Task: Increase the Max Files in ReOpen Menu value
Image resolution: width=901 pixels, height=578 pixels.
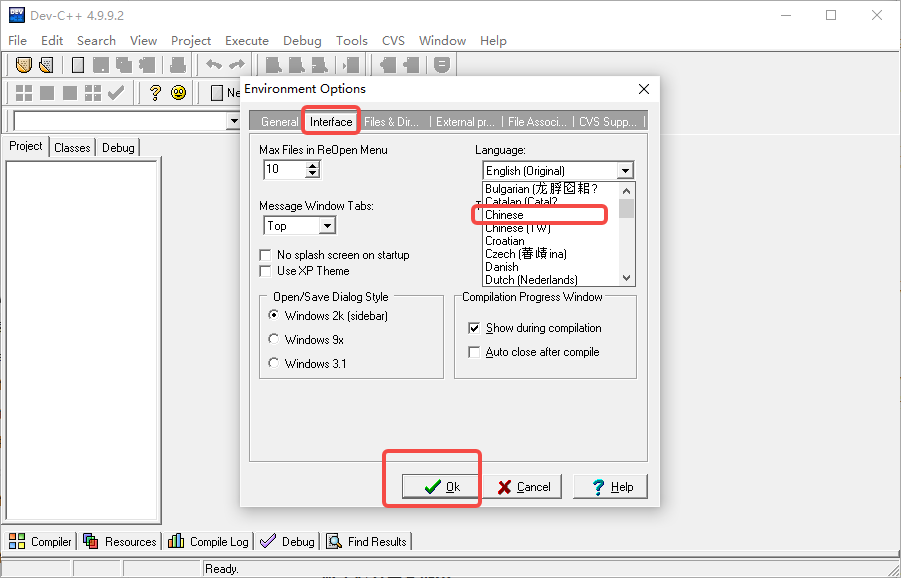Action: click(312, 165)
